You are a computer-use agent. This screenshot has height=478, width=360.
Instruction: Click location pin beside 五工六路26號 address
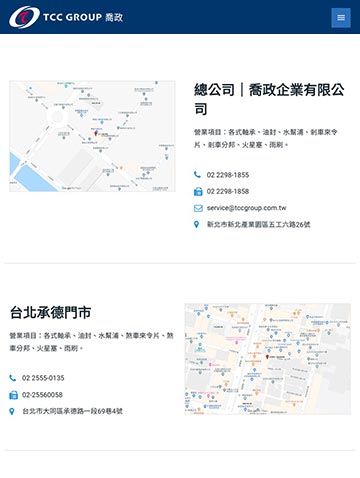[197, 224]
